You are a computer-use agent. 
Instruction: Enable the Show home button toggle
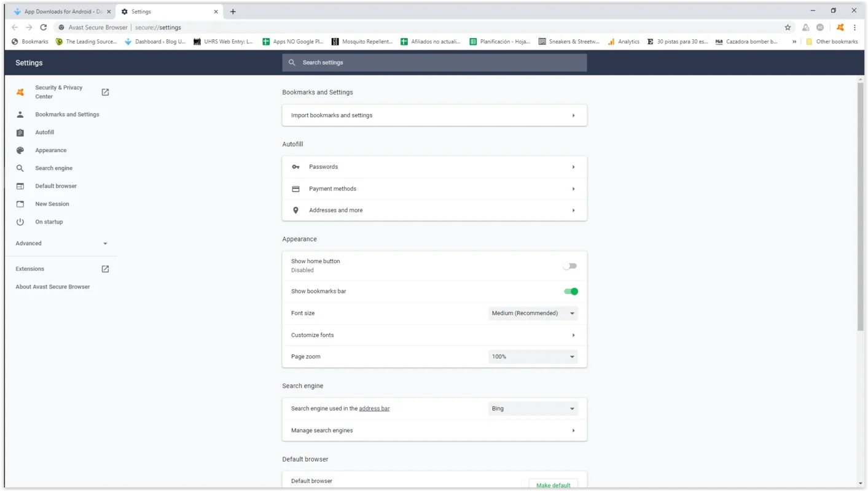coord(570,266)
